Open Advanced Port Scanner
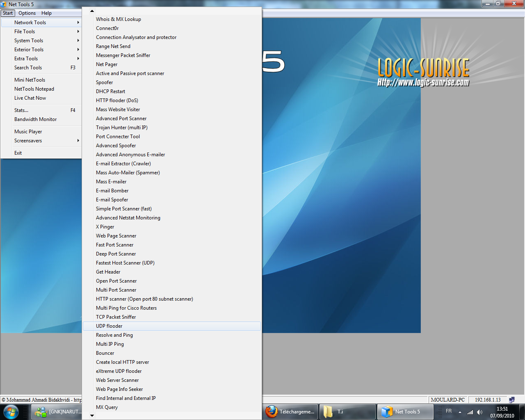The width and height of the screenshot is (525, 420). 172,119
